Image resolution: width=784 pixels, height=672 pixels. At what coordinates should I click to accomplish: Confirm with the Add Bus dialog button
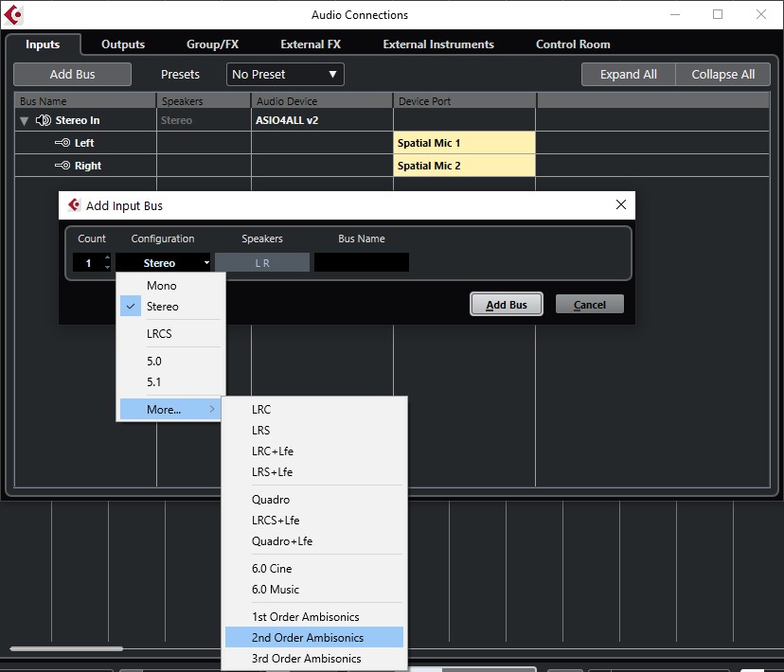point(507,304)
